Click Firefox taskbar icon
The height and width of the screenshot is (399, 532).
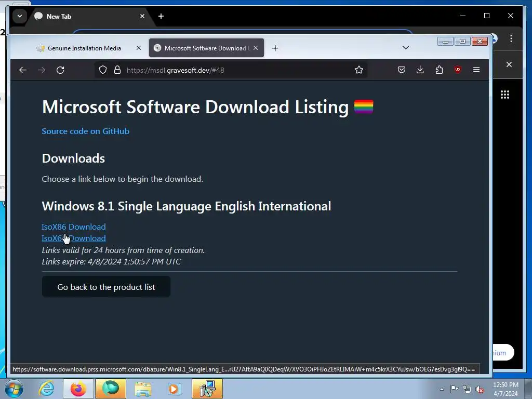tap(78, 389)
